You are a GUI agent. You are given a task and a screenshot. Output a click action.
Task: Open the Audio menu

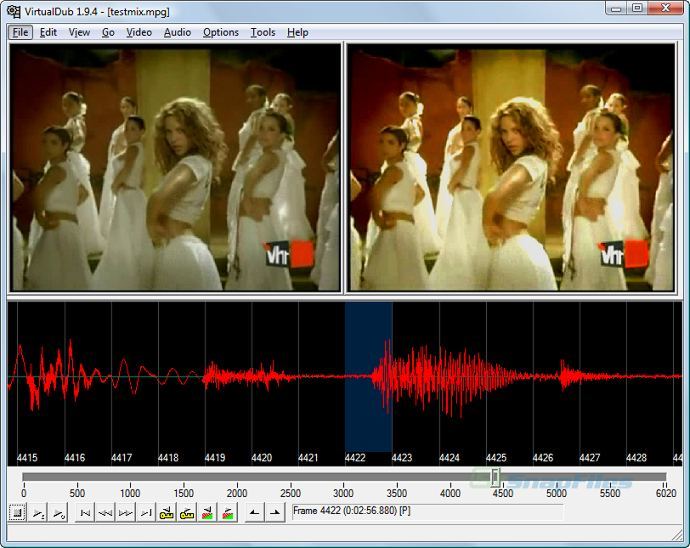[177, 33]
